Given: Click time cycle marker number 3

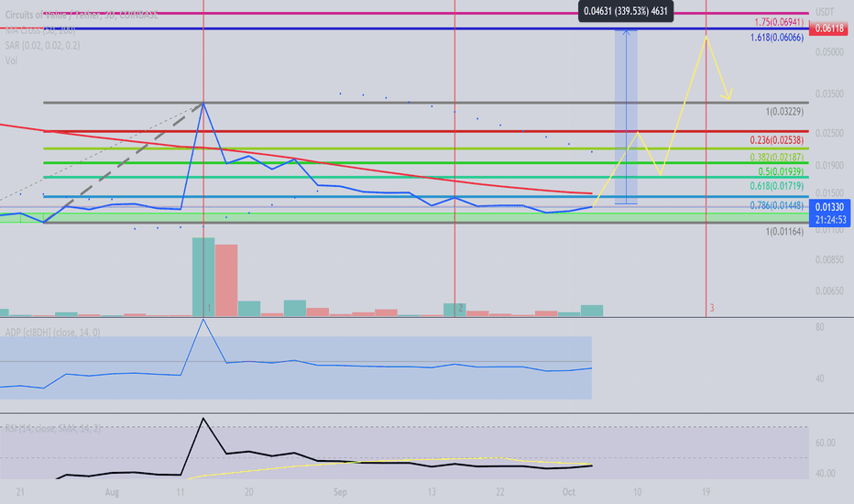Looking at the screenshot, I should (711, 309).
